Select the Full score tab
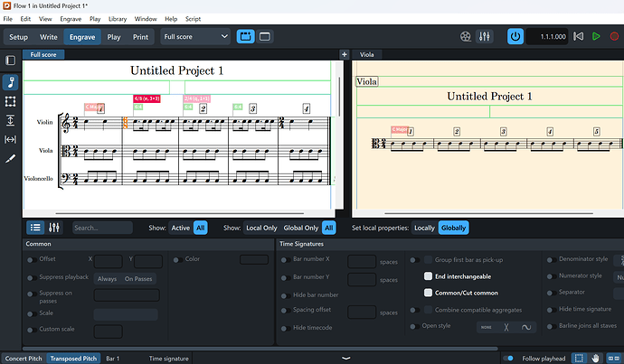This screenshot has width=624, height=364. [x=43, y=54]
